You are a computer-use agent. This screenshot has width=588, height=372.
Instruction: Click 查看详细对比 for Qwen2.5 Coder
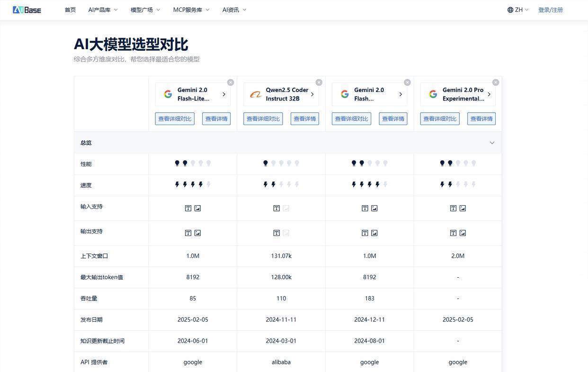[263, 119]
